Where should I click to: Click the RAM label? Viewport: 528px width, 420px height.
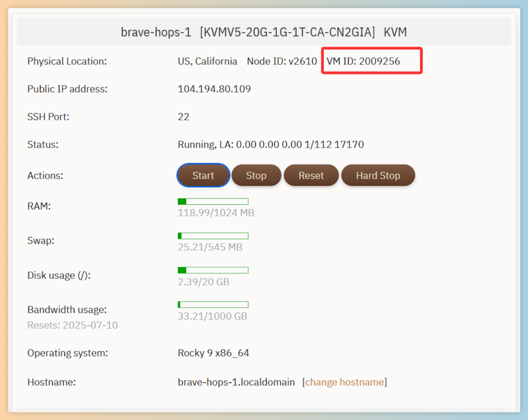pos(39,206)
